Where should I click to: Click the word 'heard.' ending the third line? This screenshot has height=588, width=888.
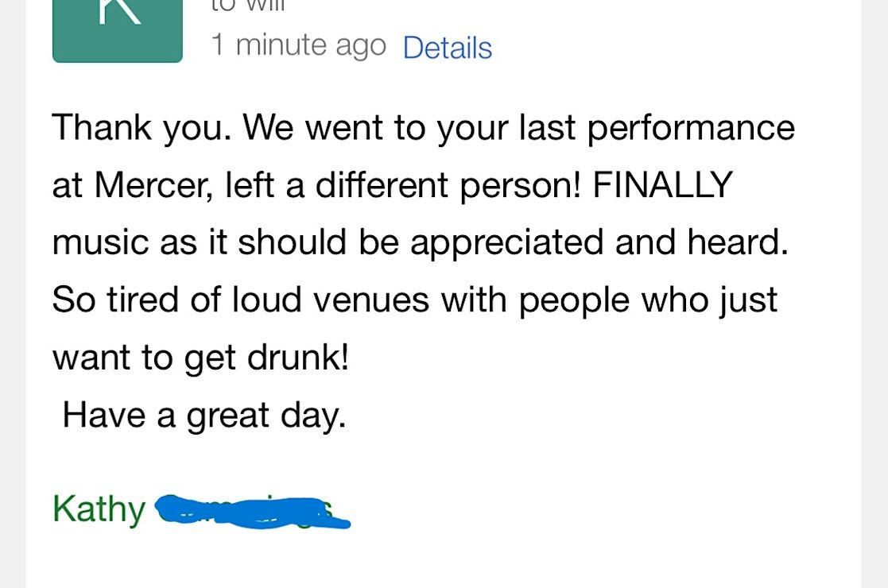click(738, 242)
